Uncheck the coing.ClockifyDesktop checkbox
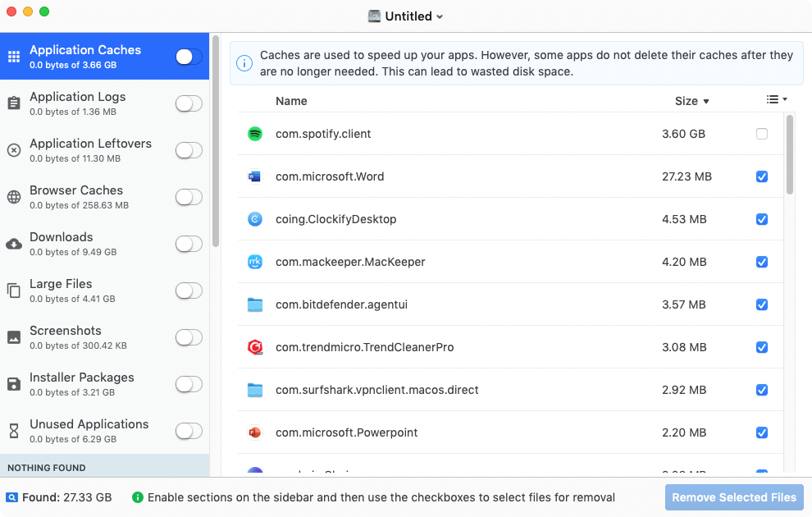This screenshot has height=517, width=812. point(762,219)
